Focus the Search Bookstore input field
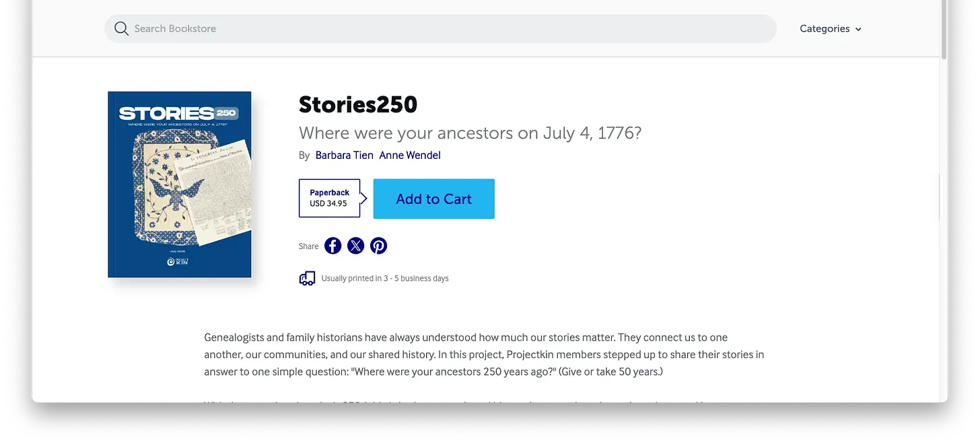The width and height of the screenshot is (980, 445). click(440, 28)
